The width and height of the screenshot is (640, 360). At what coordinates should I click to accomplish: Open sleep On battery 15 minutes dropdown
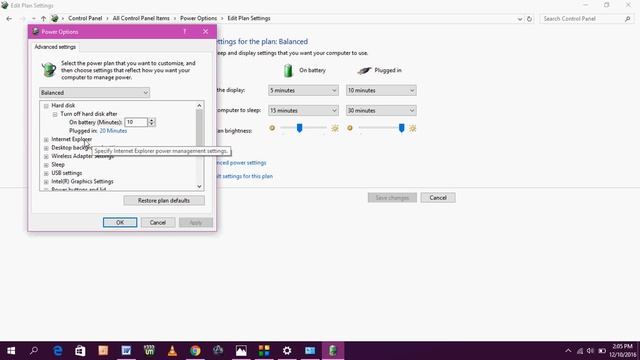pyautogui.click(x=303, y=111)
